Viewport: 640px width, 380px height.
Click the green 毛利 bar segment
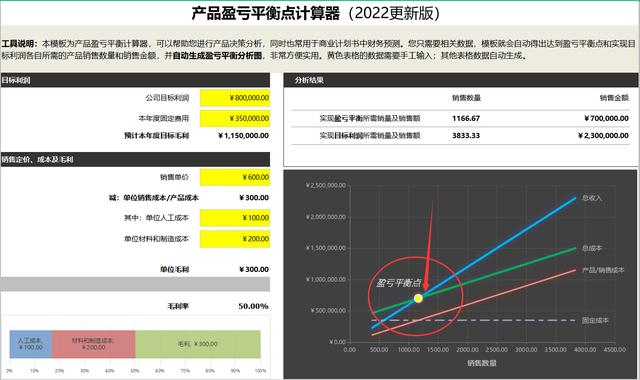(198, 344)
